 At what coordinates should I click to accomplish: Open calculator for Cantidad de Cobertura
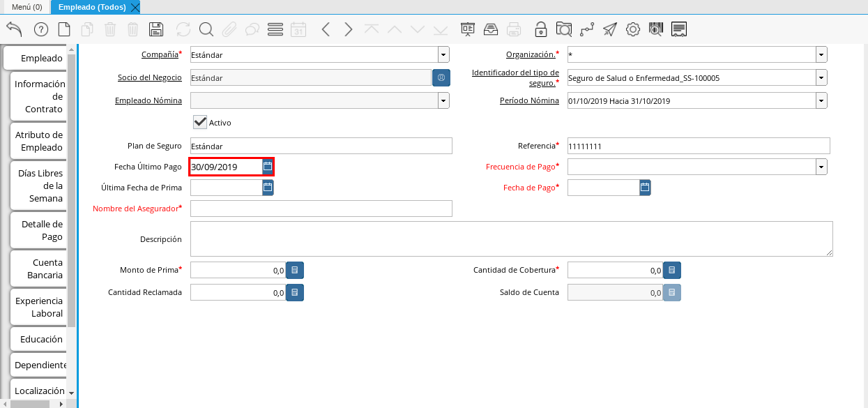[672, 271]
